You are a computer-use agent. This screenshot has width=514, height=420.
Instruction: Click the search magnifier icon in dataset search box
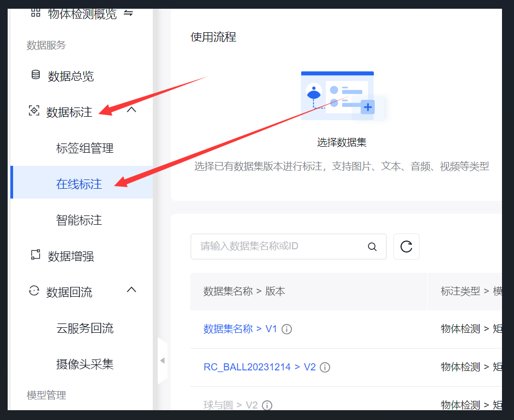372,247
